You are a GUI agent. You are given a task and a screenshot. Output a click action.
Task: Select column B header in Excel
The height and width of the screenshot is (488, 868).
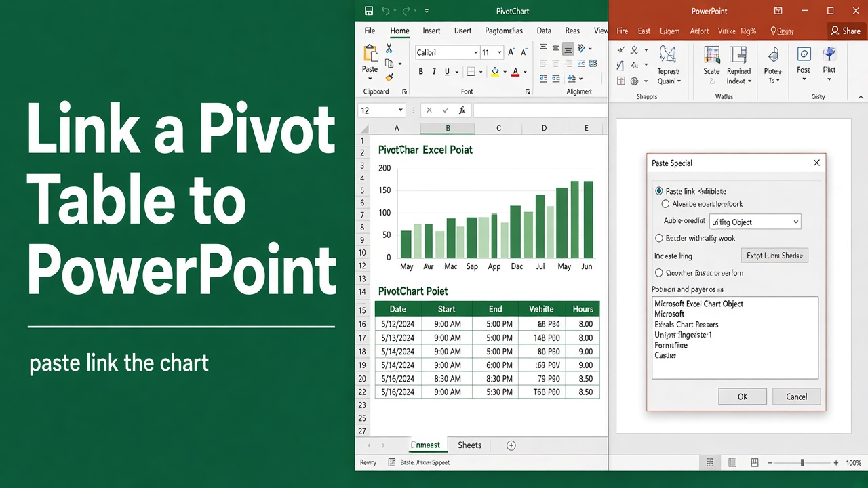448,128
